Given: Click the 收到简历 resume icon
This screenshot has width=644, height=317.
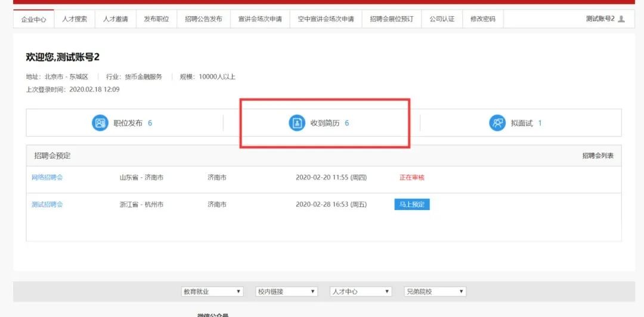Looking at the screenshot, I should [296, 123].
